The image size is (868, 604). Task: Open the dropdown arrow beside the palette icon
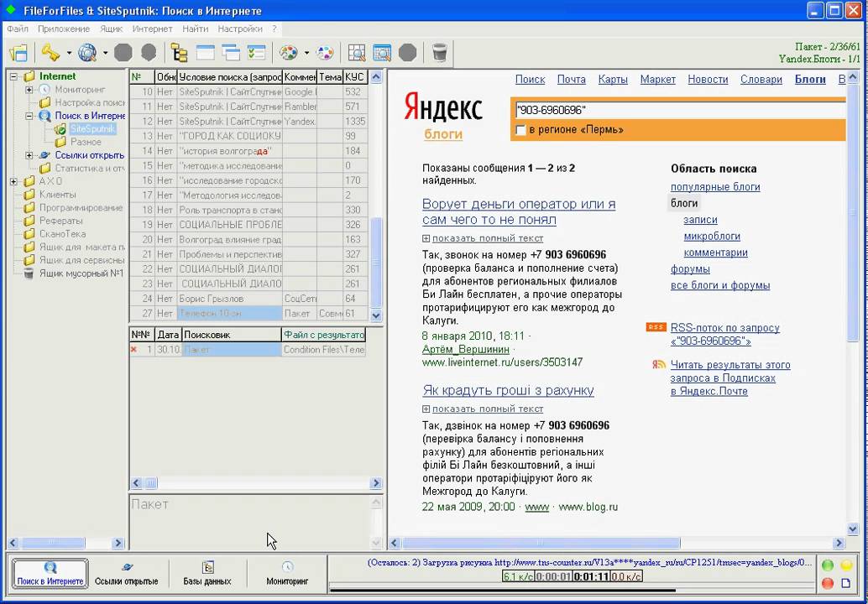pyautogui.click(x=306, y=53)
